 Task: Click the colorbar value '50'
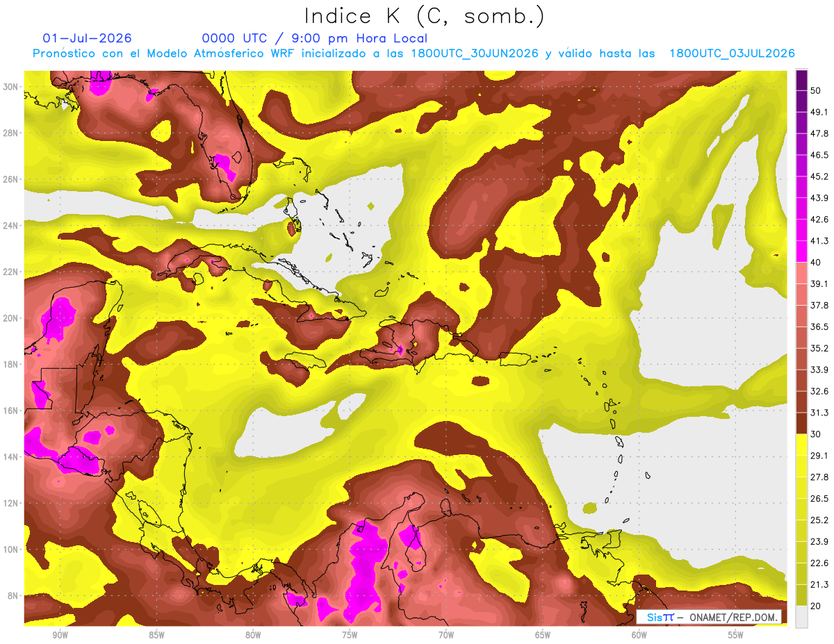coord(817,91)
